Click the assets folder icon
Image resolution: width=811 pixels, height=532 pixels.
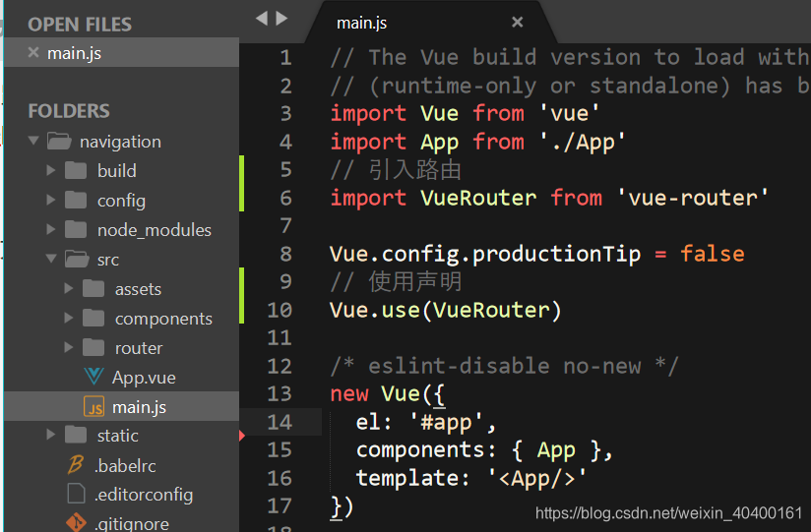(94, 288)
